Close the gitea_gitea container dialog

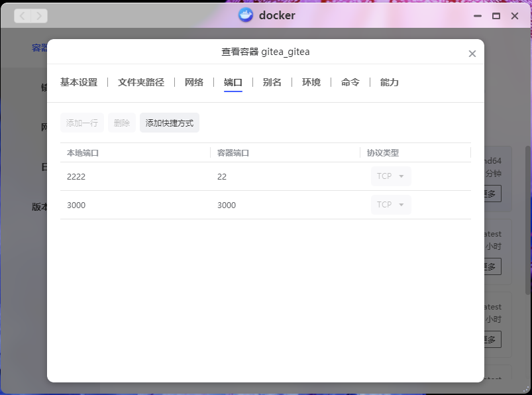[472, 54]
